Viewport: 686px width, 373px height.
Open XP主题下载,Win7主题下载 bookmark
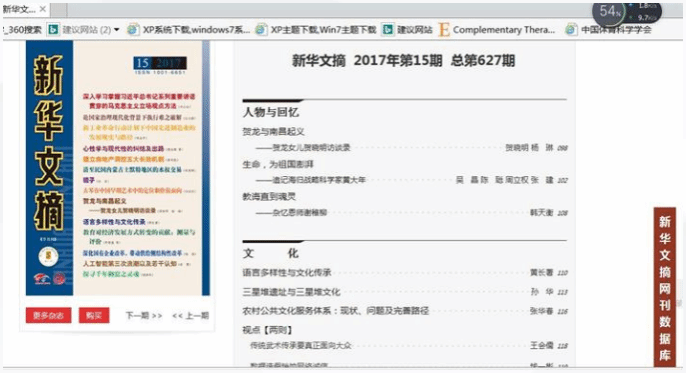pyautogui.click(x=323, y=30)
